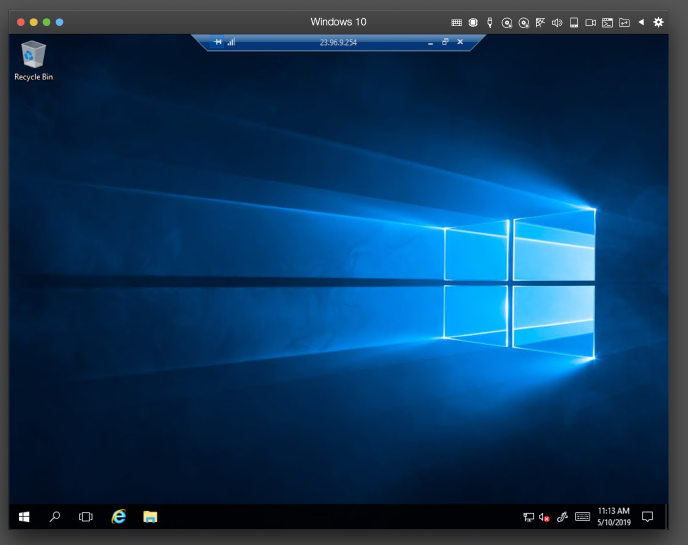Click the 11:13 AM clock
The image size is (688, 545).
pos(614,516)
